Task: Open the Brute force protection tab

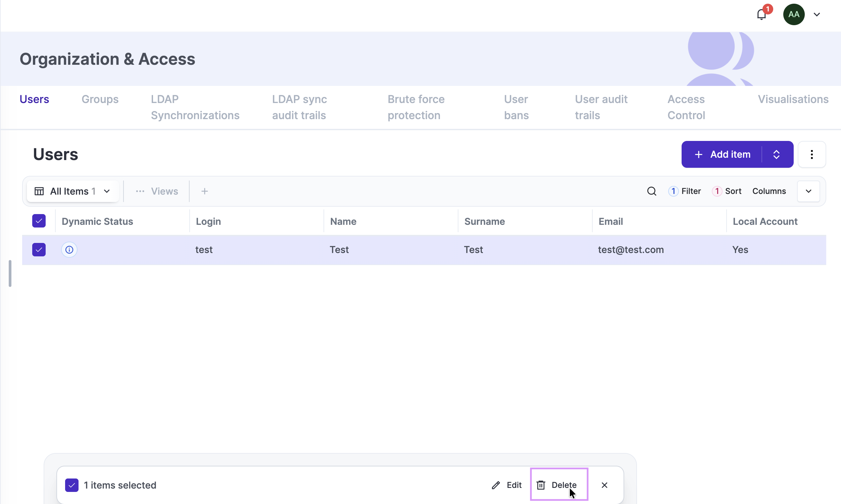Action: coord(416,107)
